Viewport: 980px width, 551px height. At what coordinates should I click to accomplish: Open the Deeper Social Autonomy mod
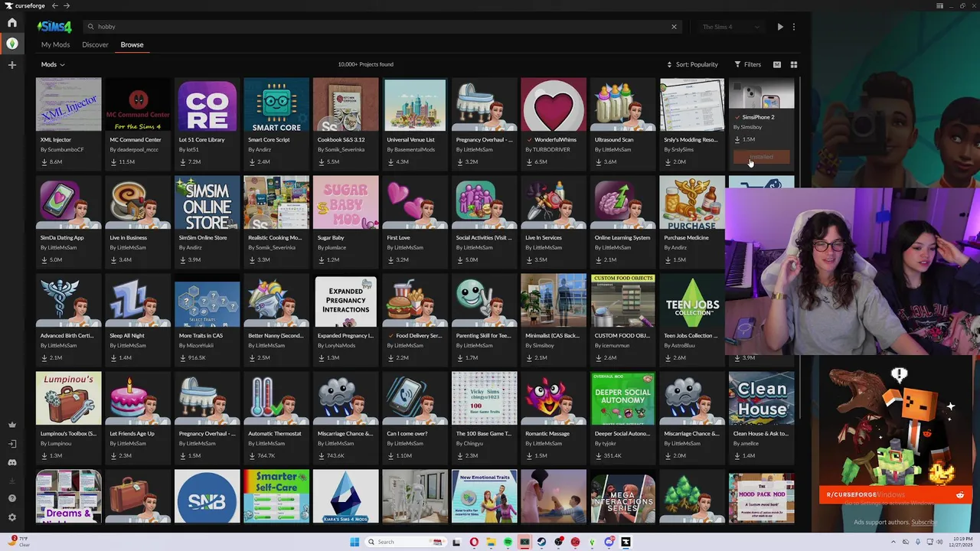pos(622,416)
